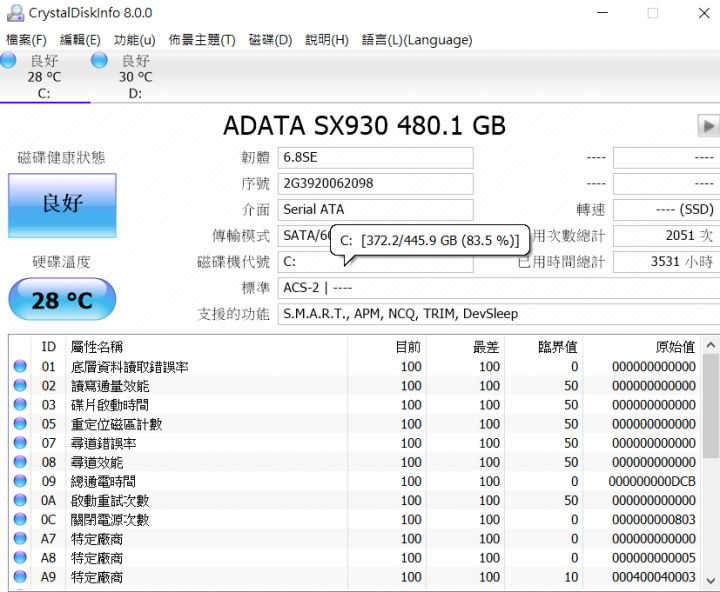
Task: Open the 佈景主題(T) menu
Action: click(x=202, y=40)
